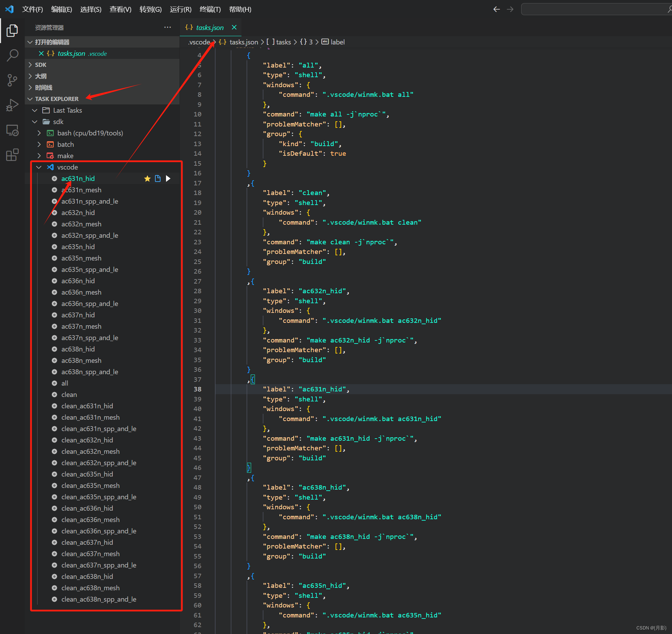This screenshot has height=634, width=672.
Task: Open the 编辑(E) menu
Action: pos(62,9)
